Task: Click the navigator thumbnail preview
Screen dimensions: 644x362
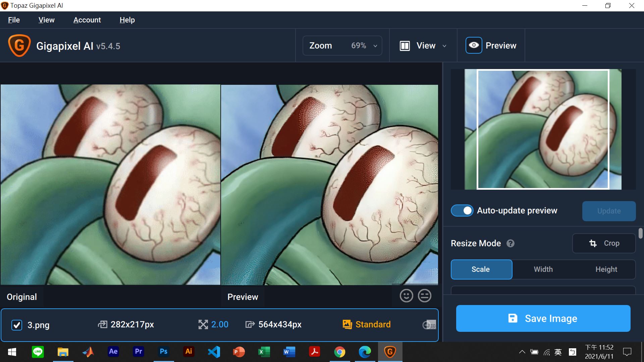Action: point(543,129)
